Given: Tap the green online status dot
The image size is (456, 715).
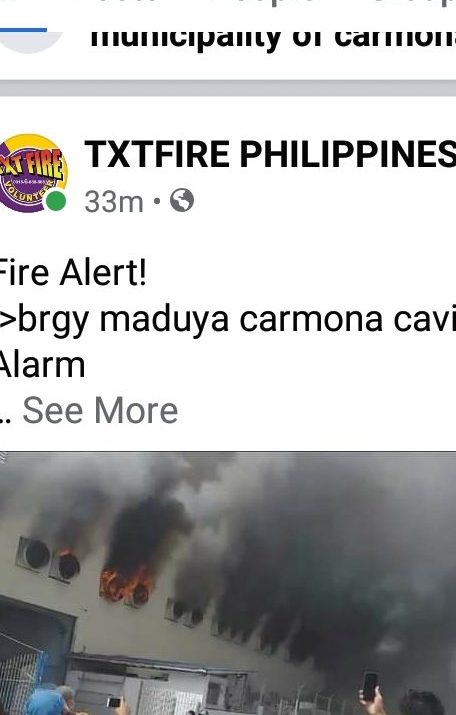Looking at the screenshot, I should tap(56, 201).
